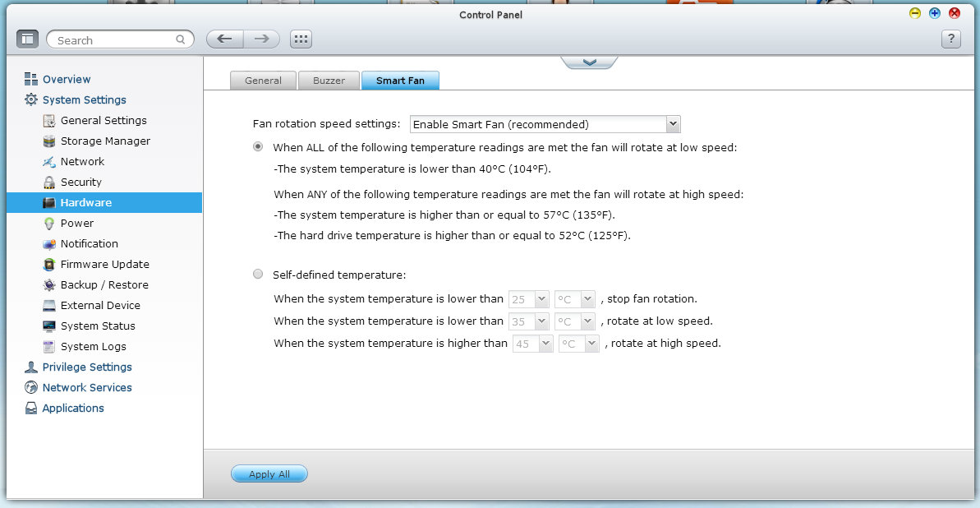
Task: Switch to the Buzzer tab
Action: pos(329,81)
